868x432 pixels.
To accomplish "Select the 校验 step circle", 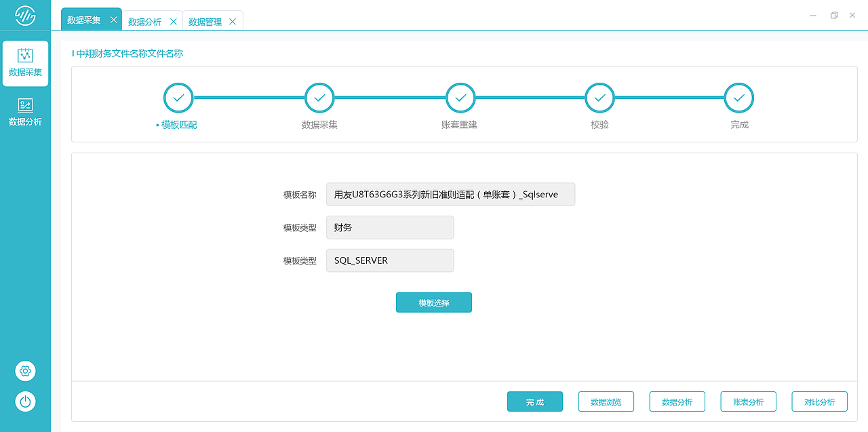I will [600, 98].
